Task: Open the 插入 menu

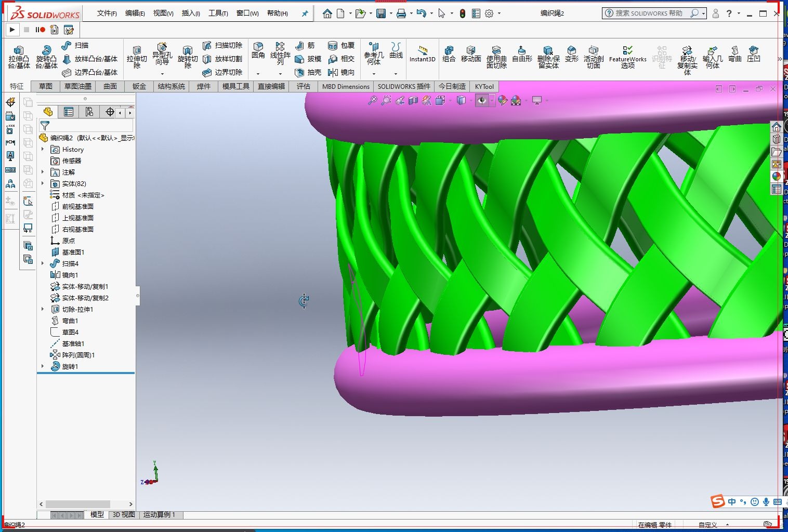Action: tap(190, 13)
